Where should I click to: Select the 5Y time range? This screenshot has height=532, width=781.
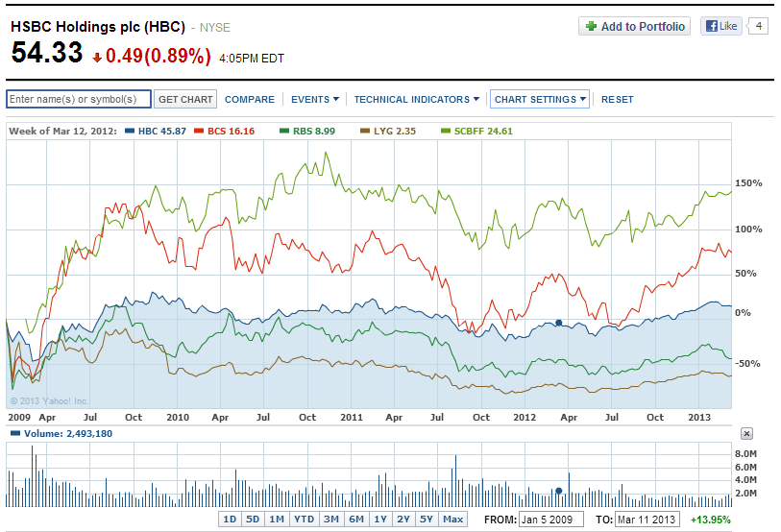(427, 520)
